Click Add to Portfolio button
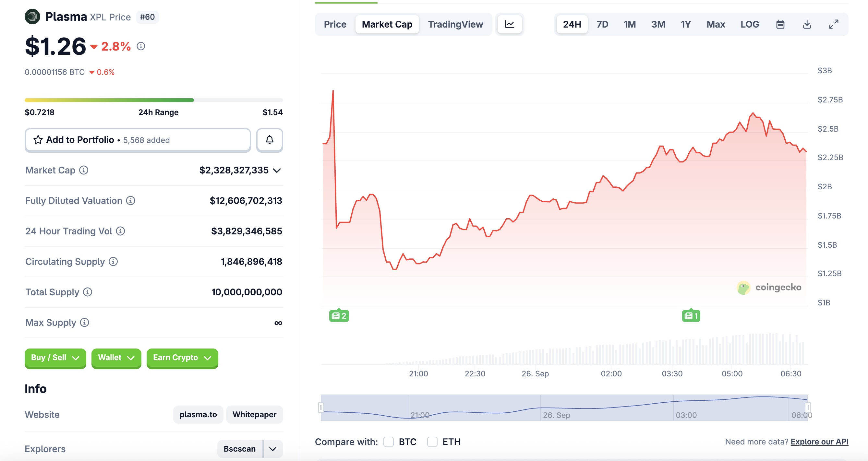 coord(138,140)
